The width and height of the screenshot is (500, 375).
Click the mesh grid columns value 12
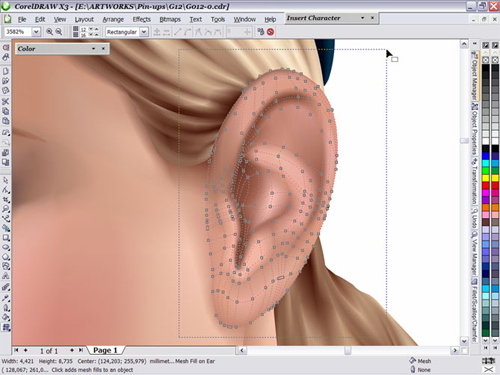pos(83,29)
